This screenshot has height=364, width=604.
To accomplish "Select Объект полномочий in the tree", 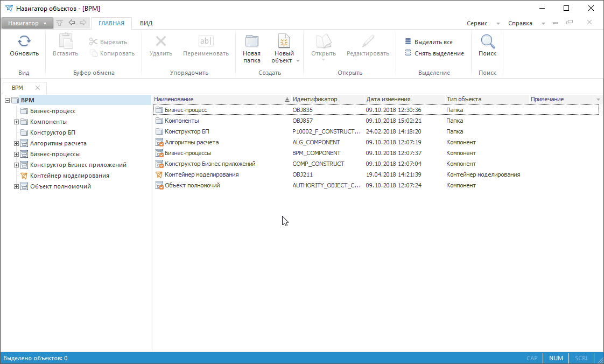I will tap(60, 186).
